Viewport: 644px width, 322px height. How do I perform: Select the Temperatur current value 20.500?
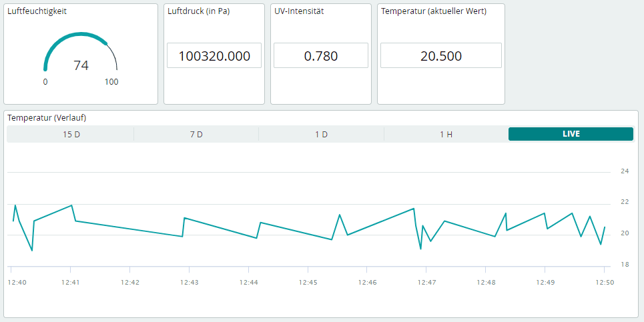(x=440, y=56)
